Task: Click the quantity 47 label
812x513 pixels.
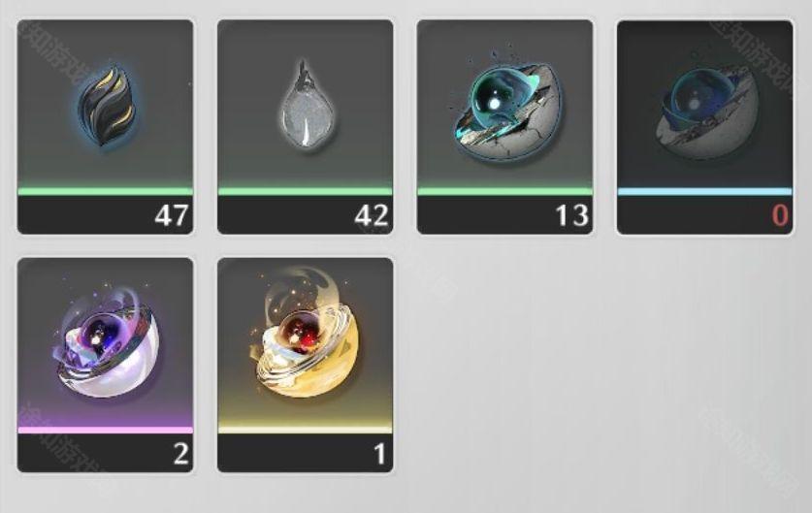Action: (x=172, y=215)
